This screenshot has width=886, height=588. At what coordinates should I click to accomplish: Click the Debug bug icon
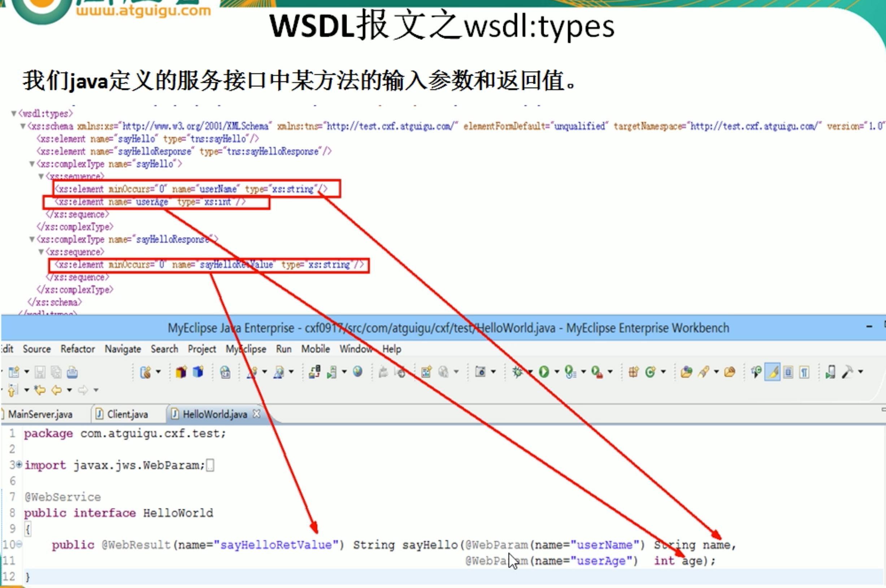coord(518,372)
